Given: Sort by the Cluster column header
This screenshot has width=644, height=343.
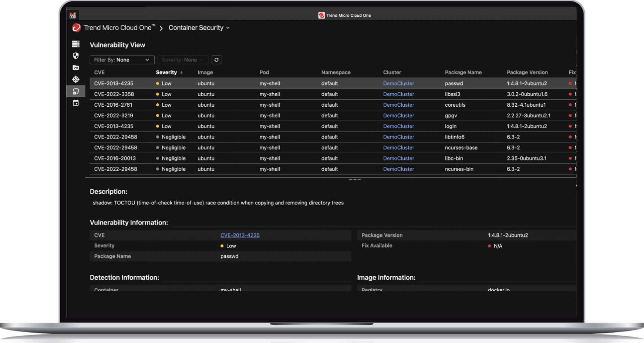Looking at the screenshot, I should click(392, 72).
